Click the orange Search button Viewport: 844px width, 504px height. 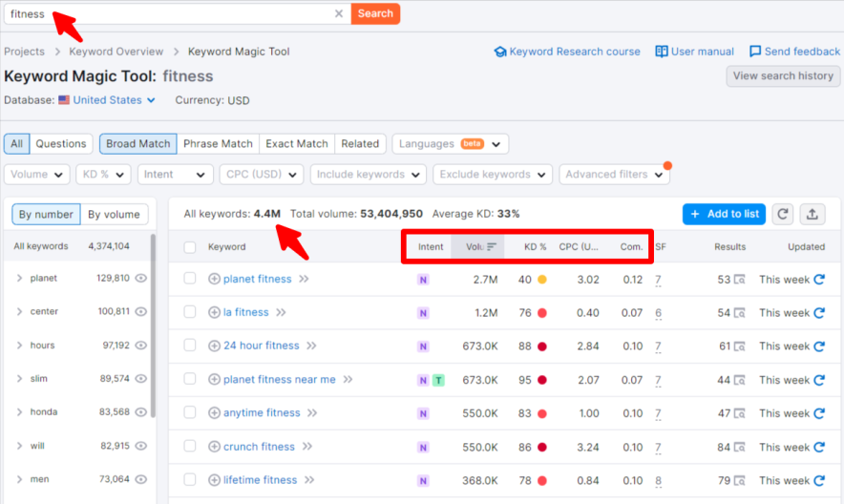[375, 13]
